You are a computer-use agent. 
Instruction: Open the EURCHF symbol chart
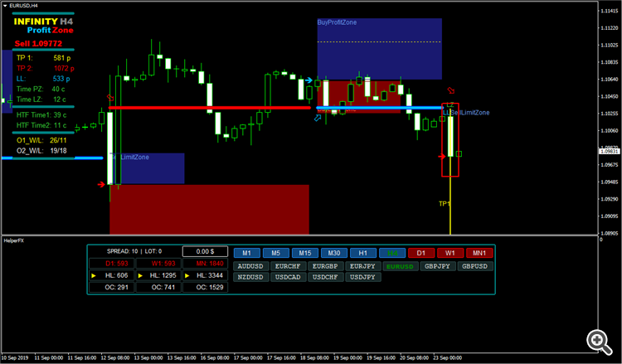pos(288,266)
